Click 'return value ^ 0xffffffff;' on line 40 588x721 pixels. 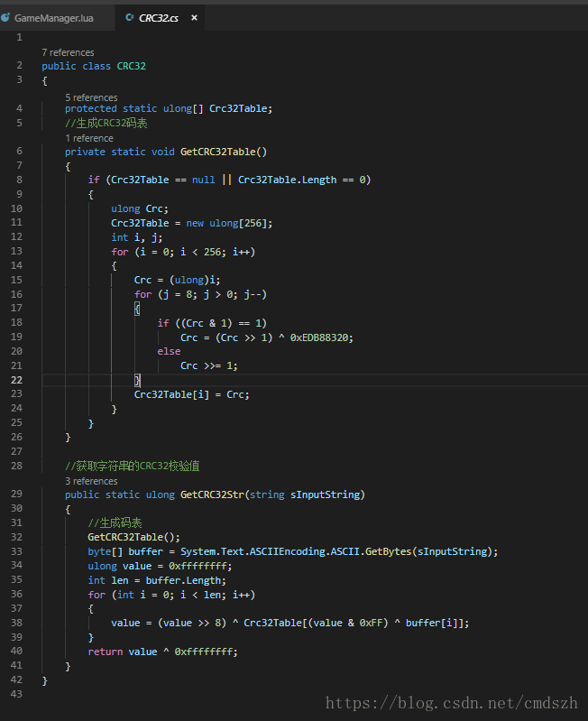[162, 652]
